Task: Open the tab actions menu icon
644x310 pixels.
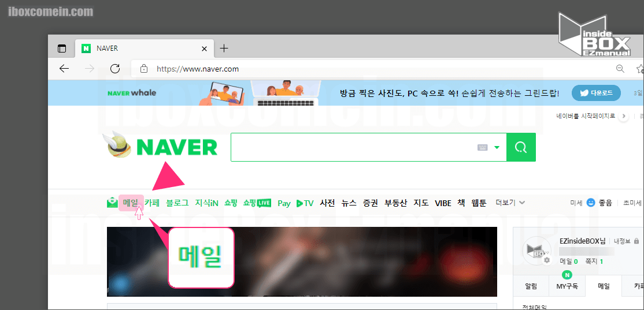Action: [62, 48]
